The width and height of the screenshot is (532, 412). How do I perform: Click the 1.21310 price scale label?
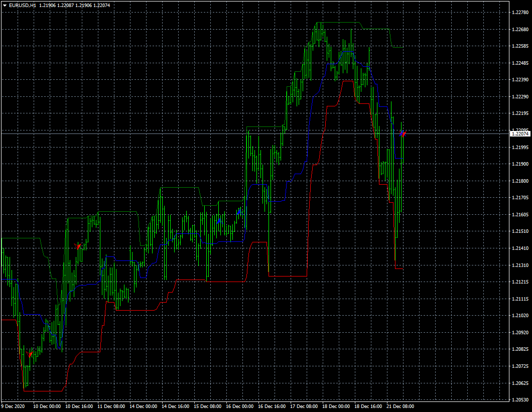520,265
